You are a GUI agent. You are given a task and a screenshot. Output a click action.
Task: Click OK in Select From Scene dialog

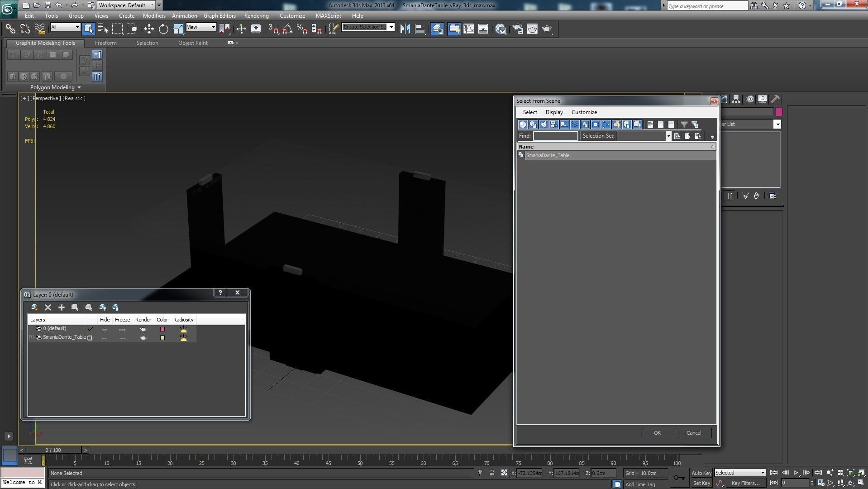658,433
